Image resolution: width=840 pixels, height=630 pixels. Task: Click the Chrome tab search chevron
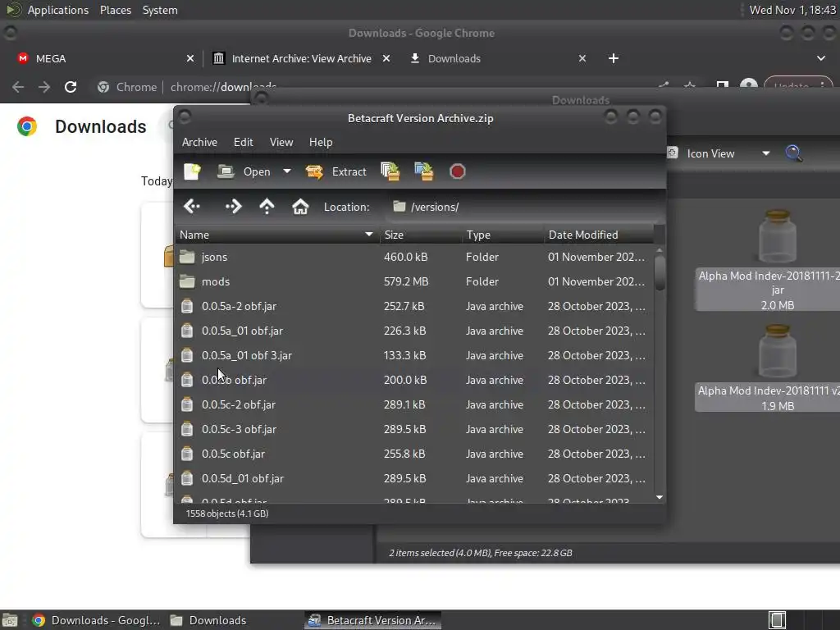point(821,58)
